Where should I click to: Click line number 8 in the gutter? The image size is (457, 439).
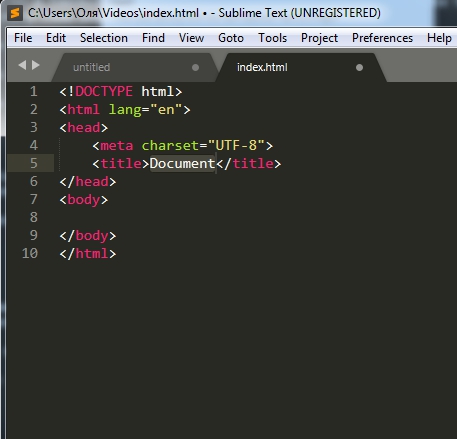34,217
